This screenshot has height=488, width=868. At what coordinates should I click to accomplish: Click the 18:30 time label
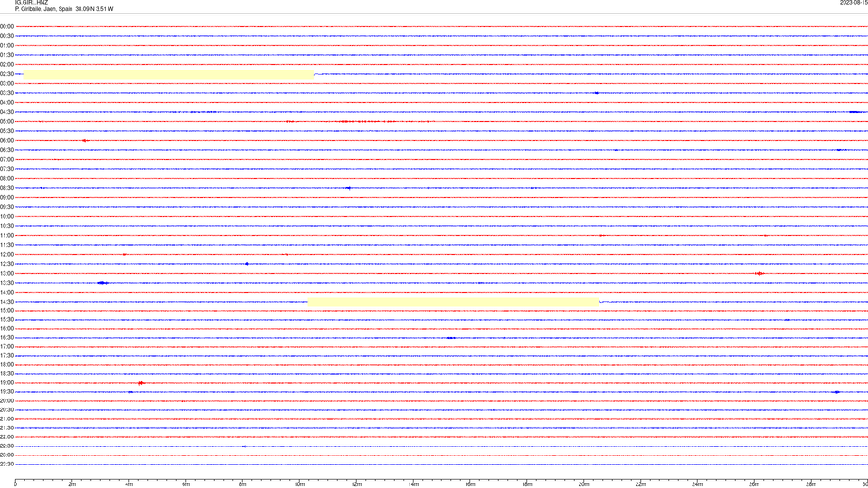pyautogui.click(x=7, y=373)
